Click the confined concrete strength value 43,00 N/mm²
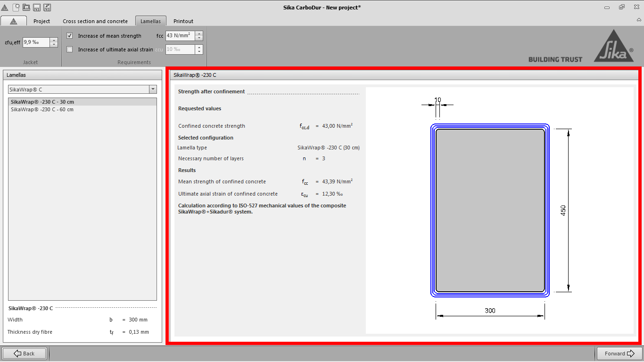This screenshot has width=644, height=362. pos(338,126)
